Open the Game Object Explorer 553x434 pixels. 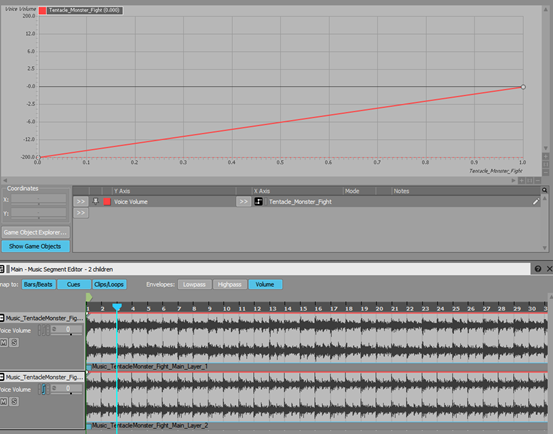tap(35, 232)
